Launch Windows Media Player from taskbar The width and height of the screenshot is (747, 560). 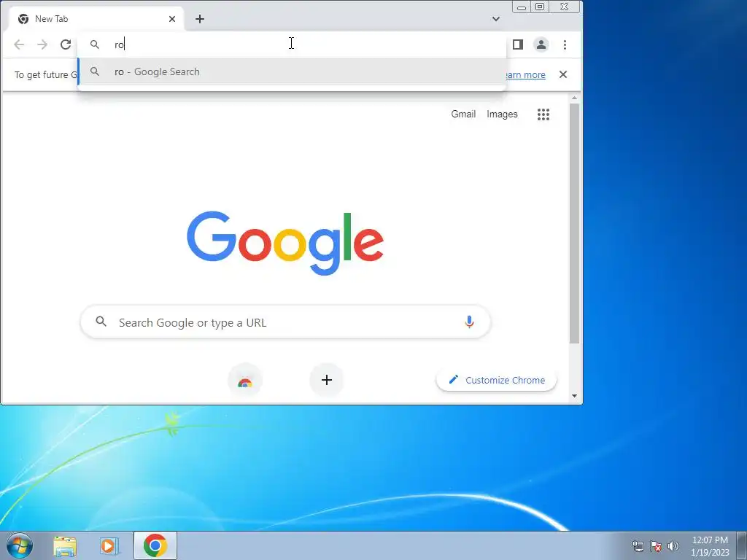(109, 546)
